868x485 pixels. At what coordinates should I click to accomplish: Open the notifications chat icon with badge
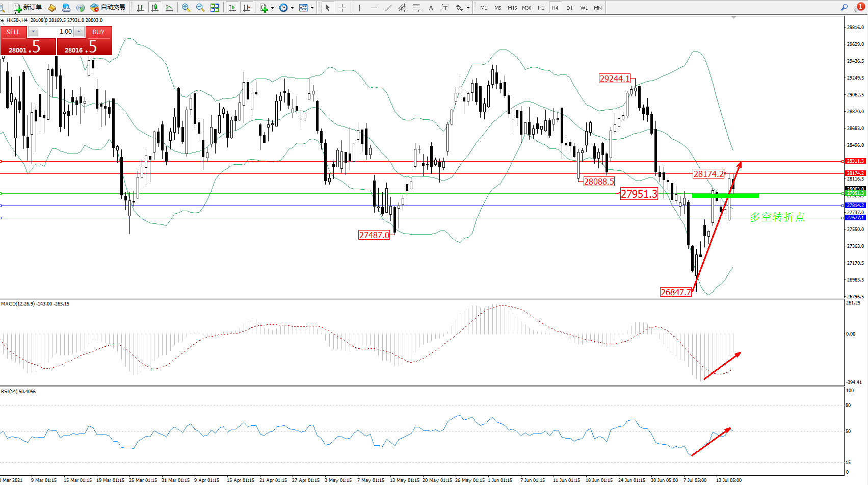(x=858, y=8)
